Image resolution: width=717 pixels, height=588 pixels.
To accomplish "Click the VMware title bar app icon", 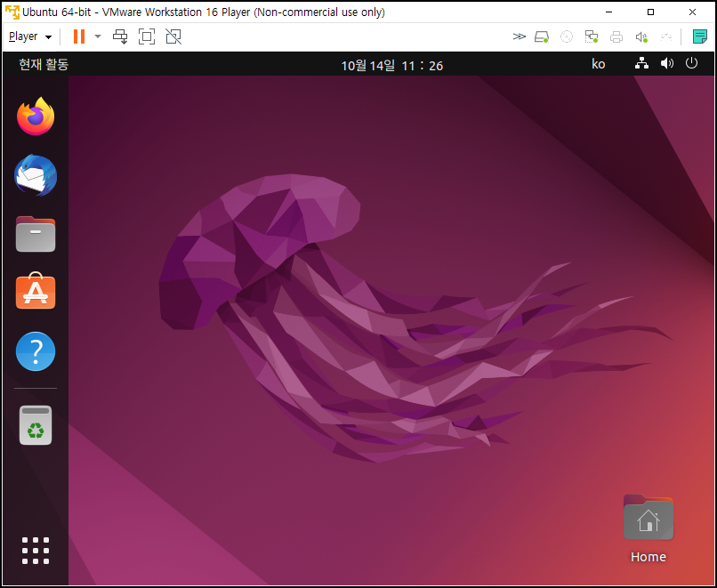I will tap(12, 12).
